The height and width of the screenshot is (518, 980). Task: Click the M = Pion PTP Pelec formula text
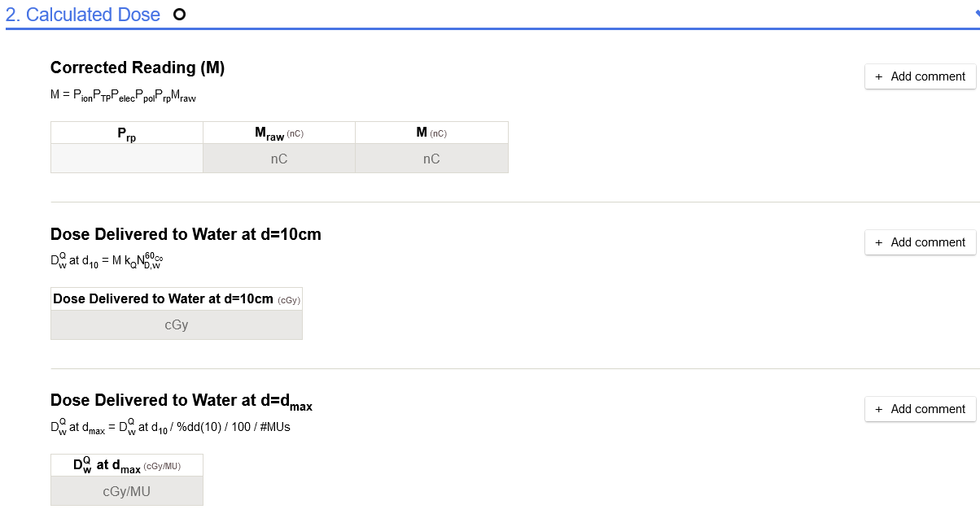[124, 96]
